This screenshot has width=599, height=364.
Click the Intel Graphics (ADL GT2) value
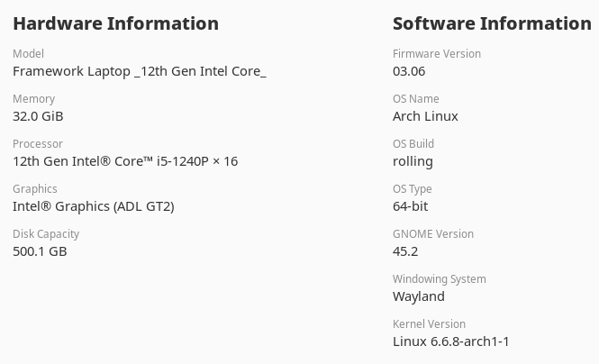tap(93, 206)
